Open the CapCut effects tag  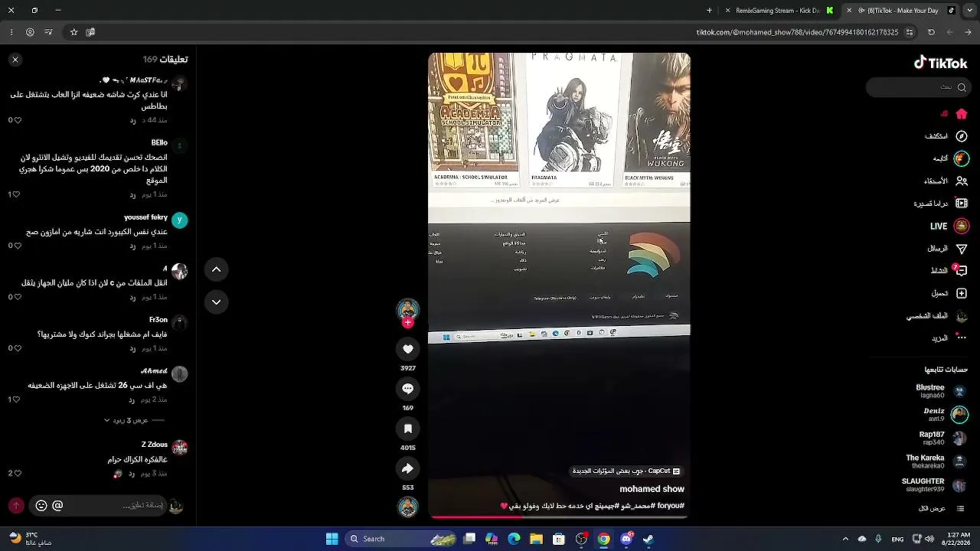(x=626, y=471)
